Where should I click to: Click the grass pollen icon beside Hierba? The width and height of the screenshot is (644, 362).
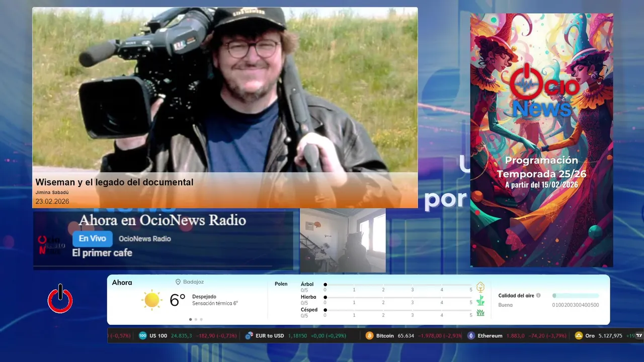point(480,300)
